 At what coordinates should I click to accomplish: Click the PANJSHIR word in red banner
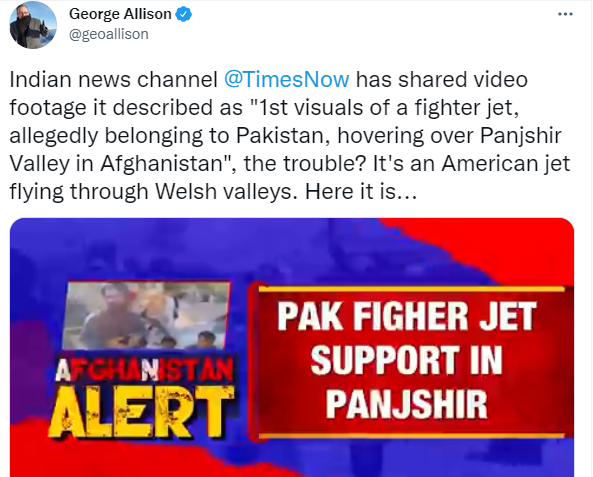click(407, 404)
